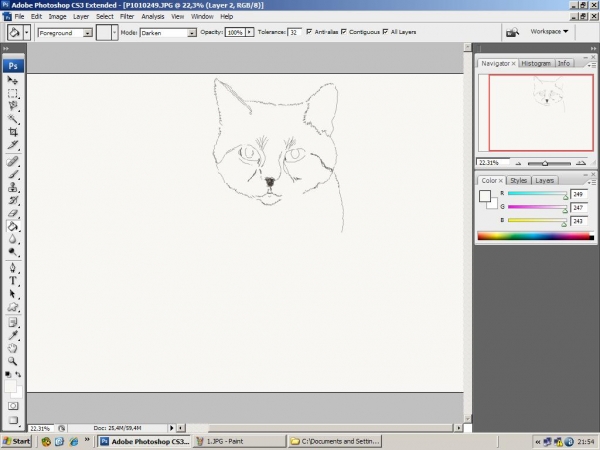This screenshot has width=600, height=450.
Task: Switch to 1.JPG - Paint taskbar window
Action: [239, 441]
